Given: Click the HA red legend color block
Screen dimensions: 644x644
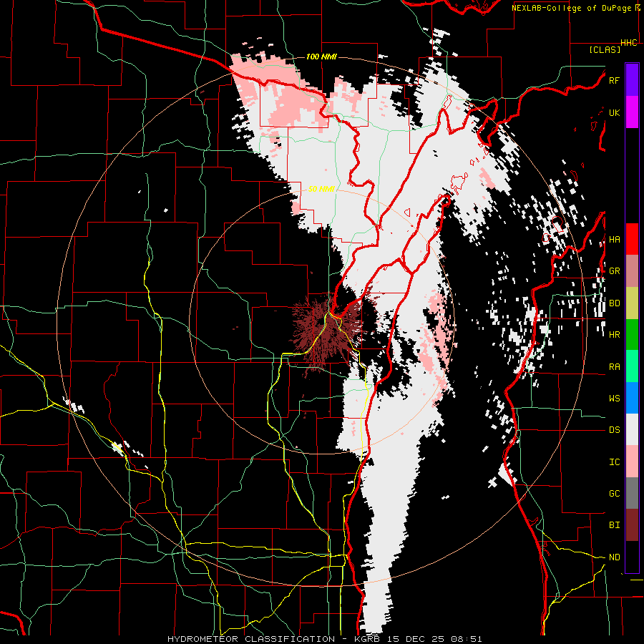Looking at the screenshot, I should [x=632, y=239].
